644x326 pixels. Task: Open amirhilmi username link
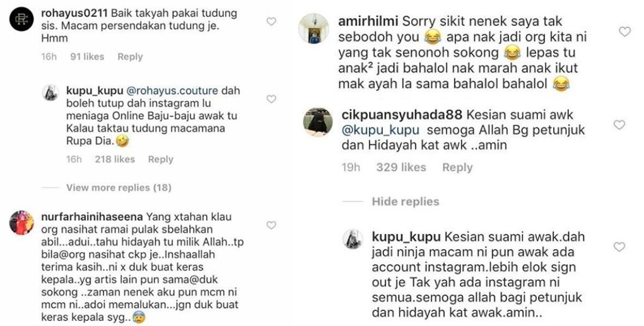point(368,21)
